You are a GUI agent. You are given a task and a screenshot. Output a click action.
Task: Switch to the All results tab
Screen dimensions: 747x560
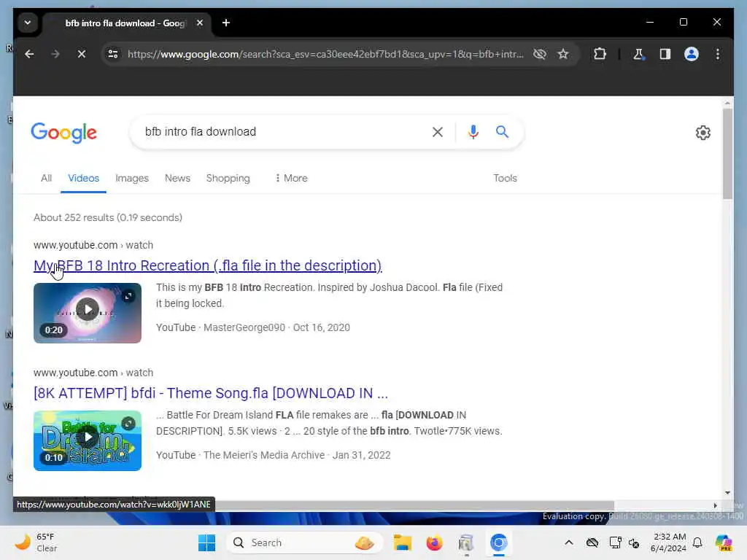[46, 178]
